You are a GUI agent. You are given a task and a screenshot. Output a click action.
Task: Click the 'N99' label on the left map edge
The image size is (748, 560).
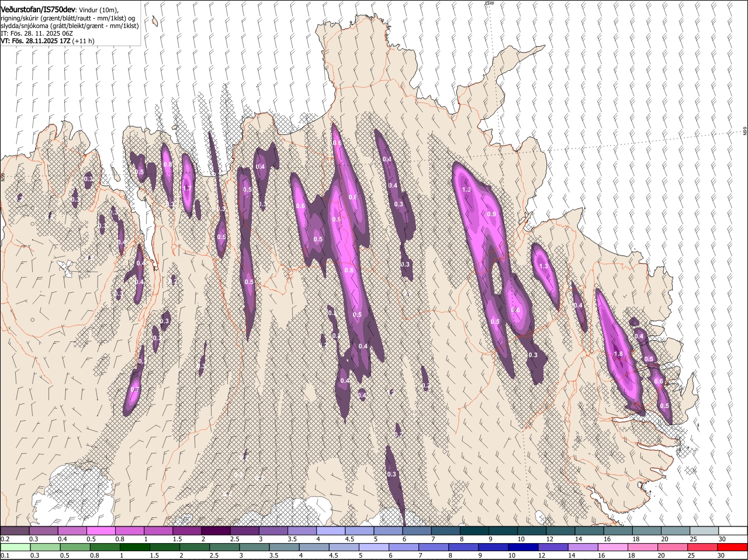(x=3, y=176)
